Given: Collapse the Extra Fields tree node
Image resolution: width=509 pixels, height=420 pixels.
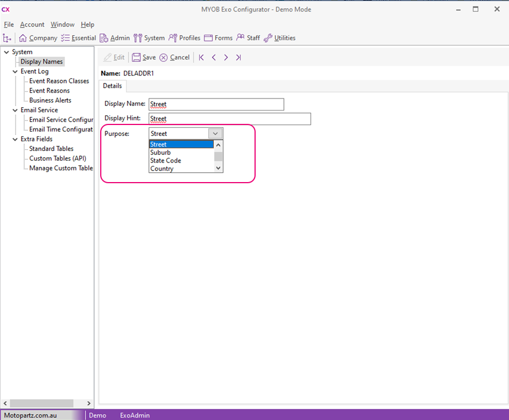Looking at the screenshot, I should 15,139.
